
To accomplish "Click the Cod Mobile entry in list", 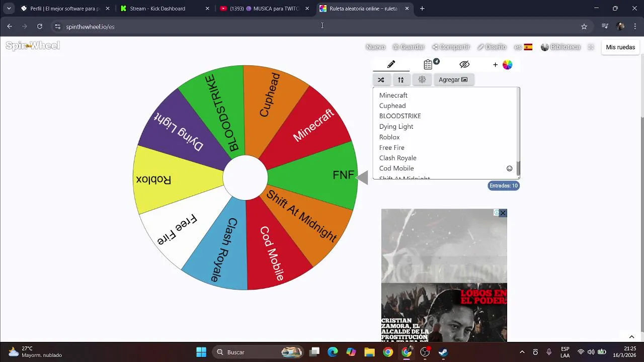I will 396,168.
